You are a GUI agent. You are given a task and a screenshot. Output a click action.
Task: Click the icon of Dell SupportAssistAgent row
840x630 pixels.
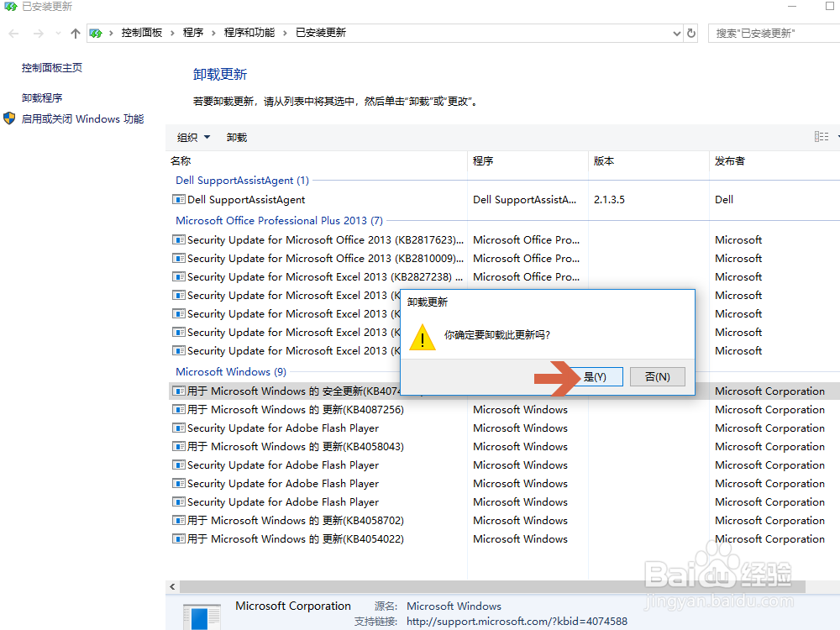point(178,200)
